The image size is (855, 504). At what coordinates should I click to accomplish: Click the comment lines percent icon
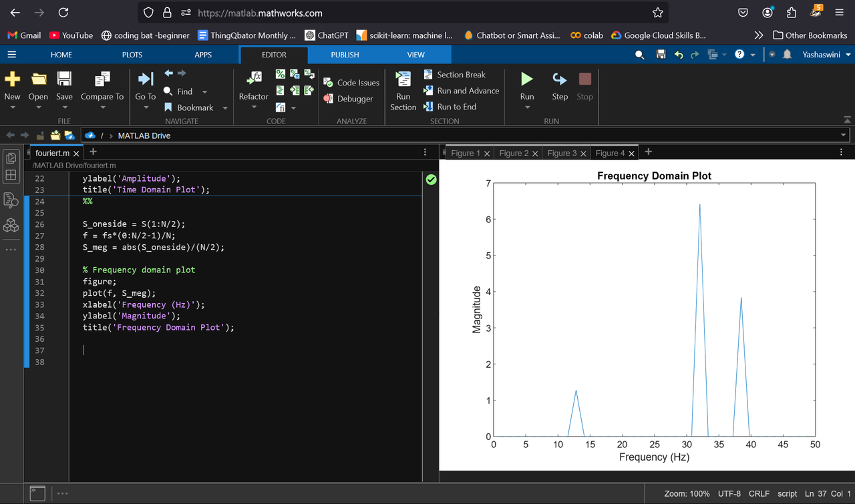point(281,74)
